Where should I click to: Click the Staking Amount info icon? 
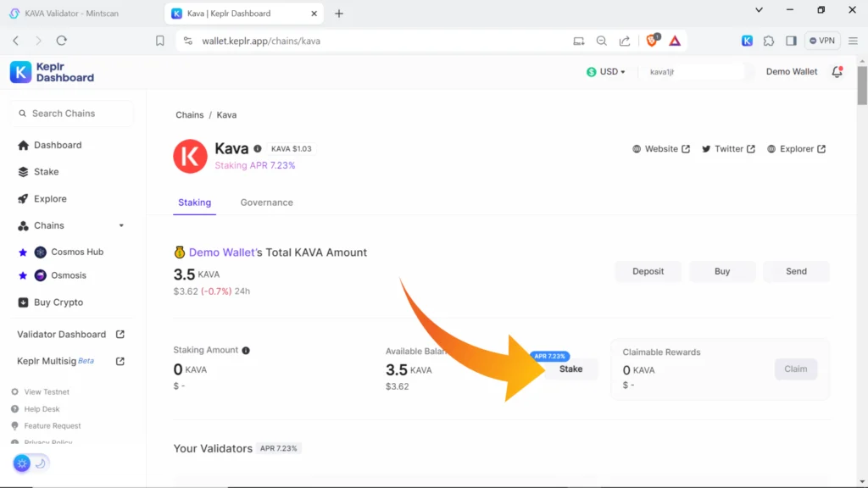point(246,351)
